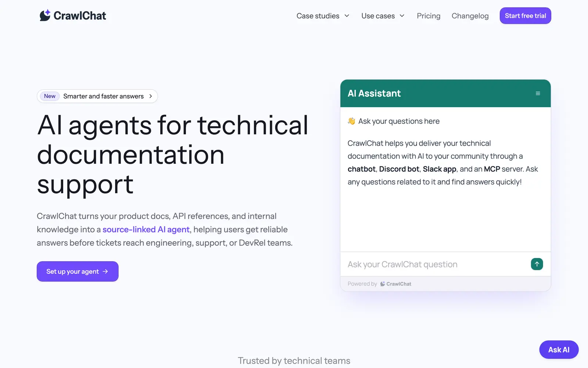Image resolution: width=588 pixels, height=368 pixels.
Task: Click the MCP bold text
Action: tap(492, 169)
